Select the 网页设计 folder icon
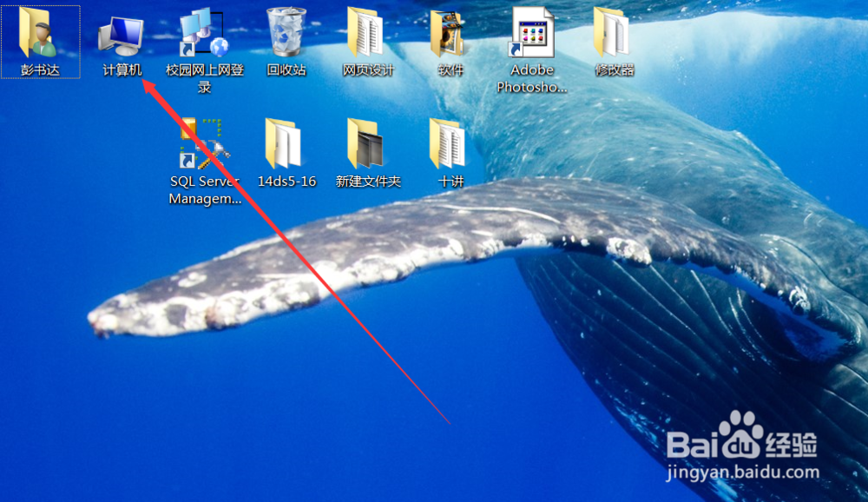The width and height of the screenshot is (868, 502). coord(365,32)
